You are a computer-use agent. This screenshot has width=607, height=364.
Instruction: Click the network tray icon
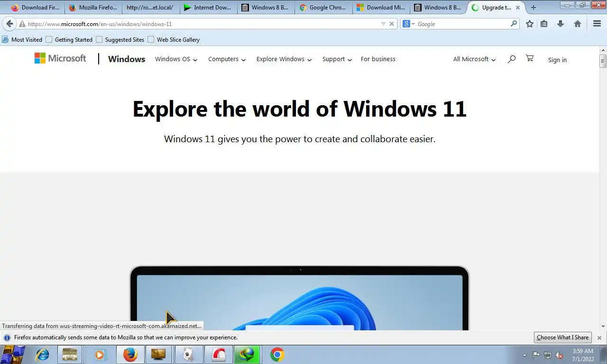point(548,355)
